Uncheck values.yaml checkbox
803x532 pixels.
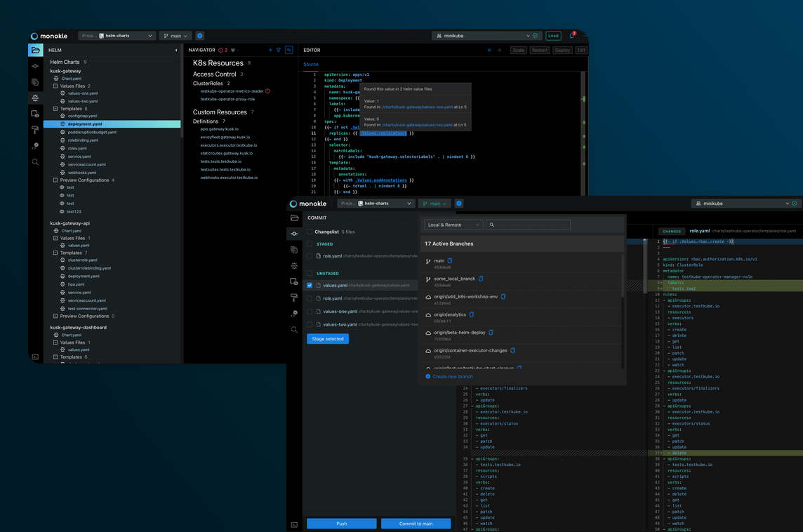click(x=310, y=285)
